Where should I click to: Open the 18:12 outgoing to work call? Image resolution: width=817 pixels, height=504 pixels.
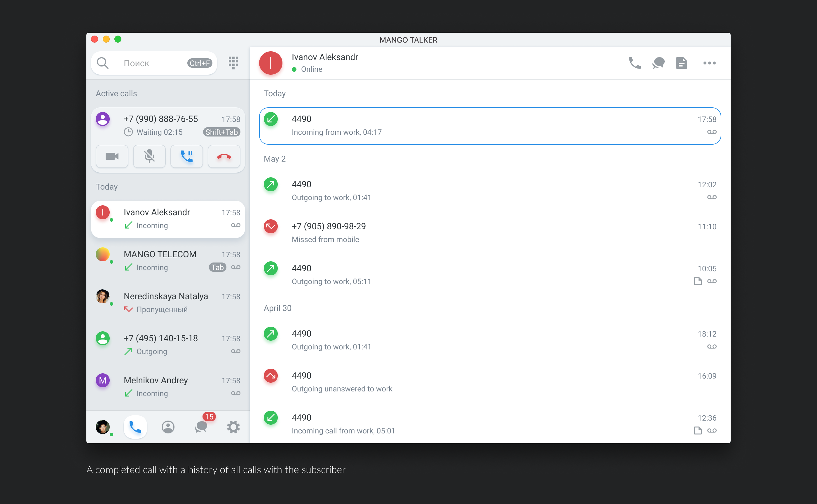pos(490,340)
